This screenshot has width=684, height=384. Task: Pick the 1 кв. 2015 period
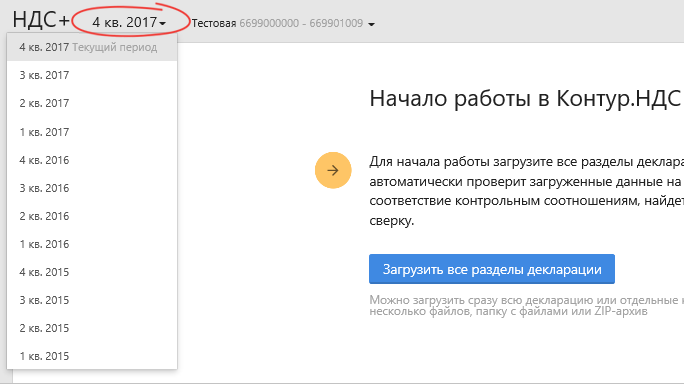(x=92, y=356)
